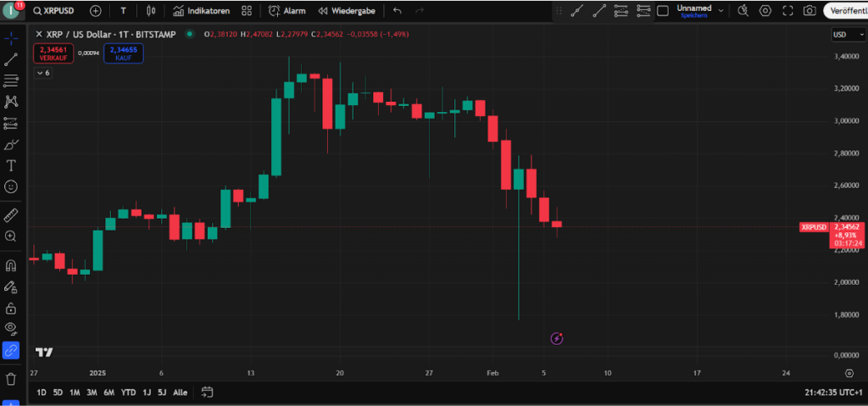Toggle the magnet snap mode
This screenshot has width=868, height=406.
[11, 266]
